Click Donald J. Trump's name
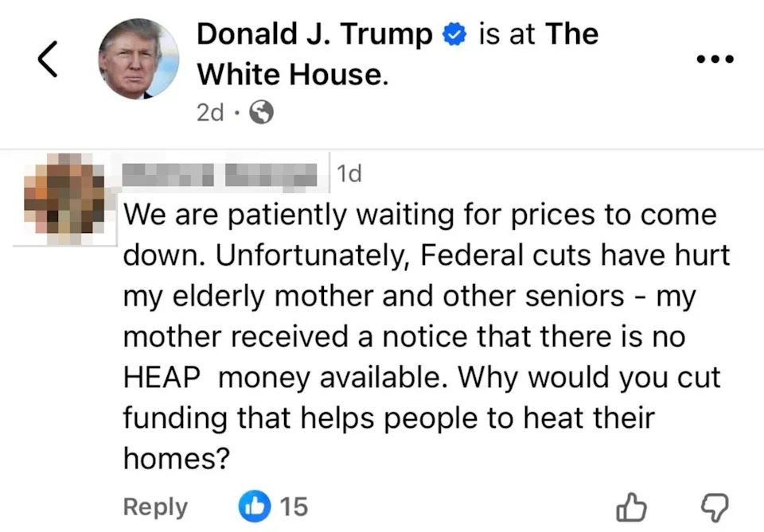Viewport: 764px width, 532px height. coord(314,34)
